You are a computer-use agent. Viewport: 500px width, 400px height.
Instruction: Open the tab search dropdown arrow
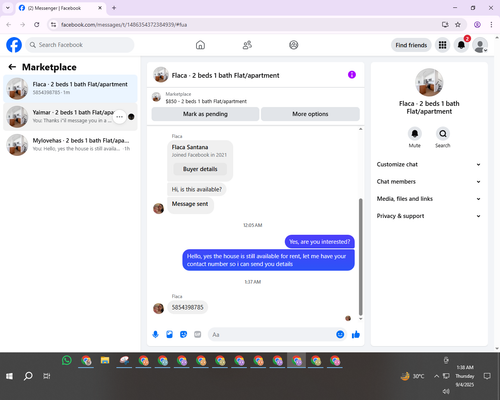click(x=8, y=8)
